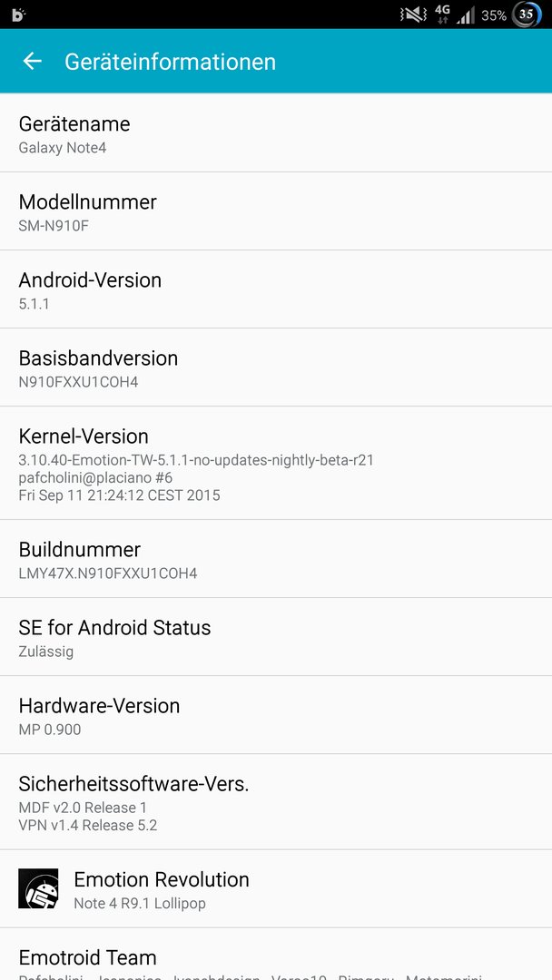
Task: Tap the Kernel-Version item
Action: [276, 463]
